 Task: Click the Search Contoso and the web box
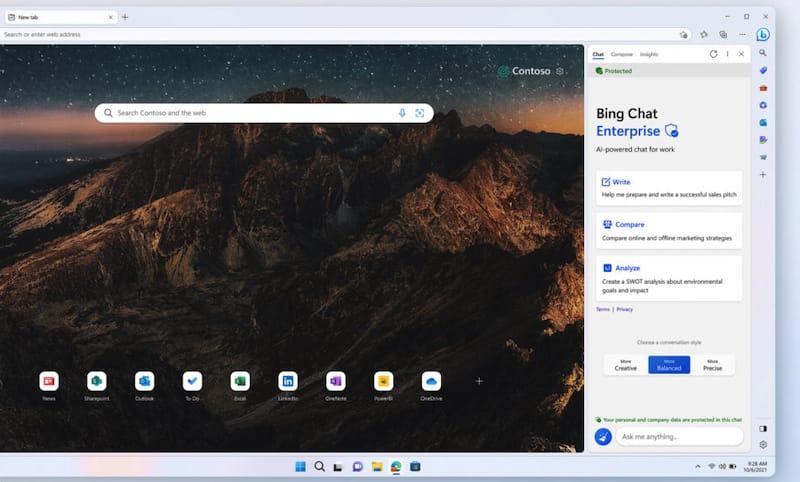tap(264, 113)
